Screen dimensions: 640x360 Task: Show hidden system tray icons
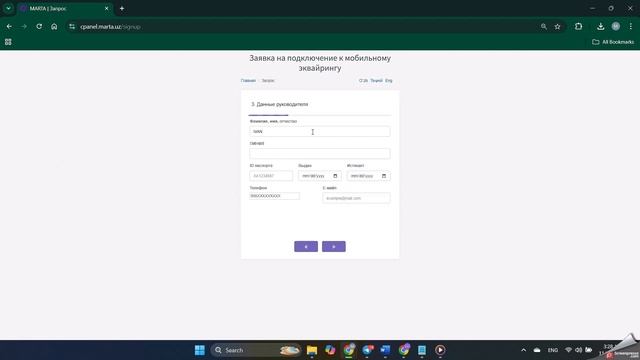(x=523, y=350)
